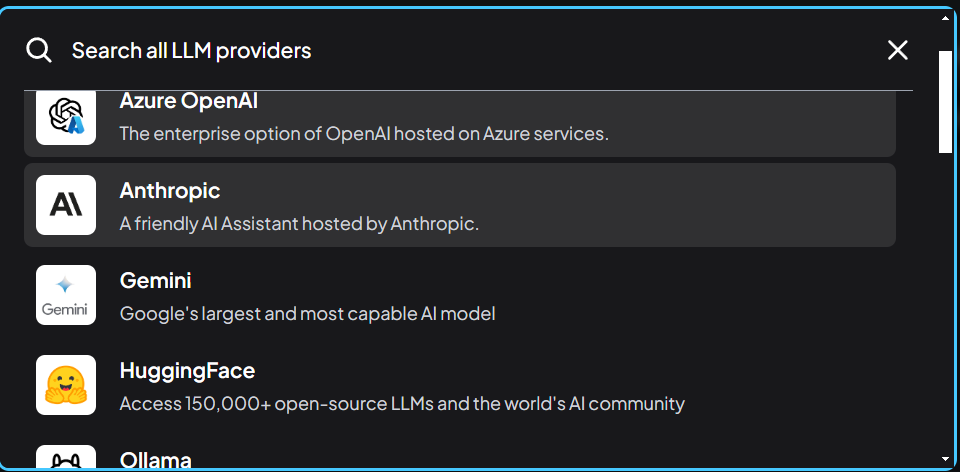This screenshot has width=960, height=472.
Task: Click the Azure OpenAI logo icon
Action: (66, 118)
